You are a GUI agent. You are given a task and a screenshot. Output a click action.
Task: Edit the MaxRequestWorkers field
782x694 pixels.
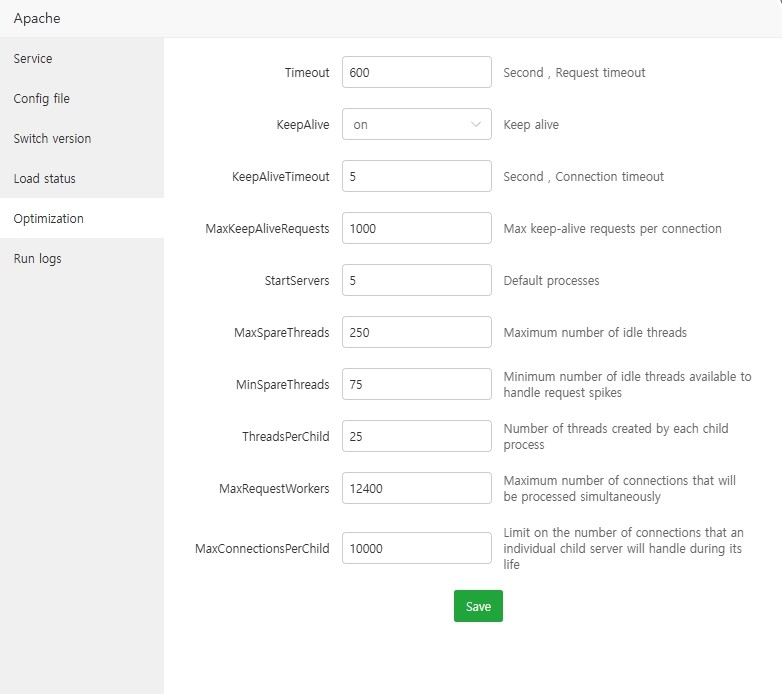[x=416, y=489]
